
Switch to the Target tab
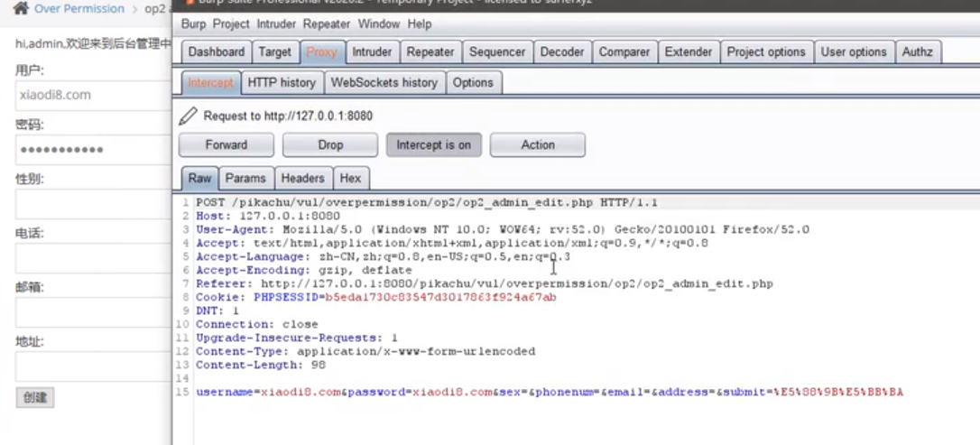point(275,51)
